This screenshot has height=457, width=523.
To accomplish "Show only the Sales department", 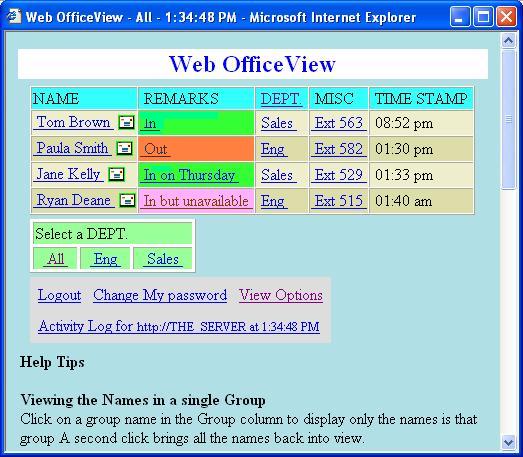I will pyautogui.click(x=163, y=259).
